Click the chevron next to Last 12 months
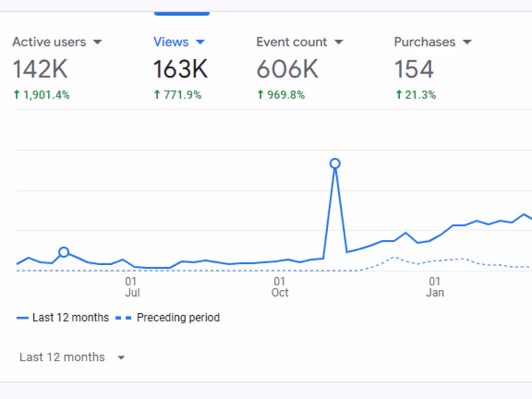This screenshot has width=532, height=399. (121, 357)
